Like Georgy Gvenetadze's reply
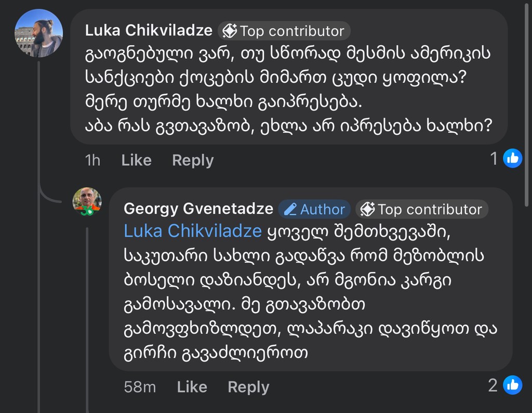 pyautogui.click(x=192, y=387)
